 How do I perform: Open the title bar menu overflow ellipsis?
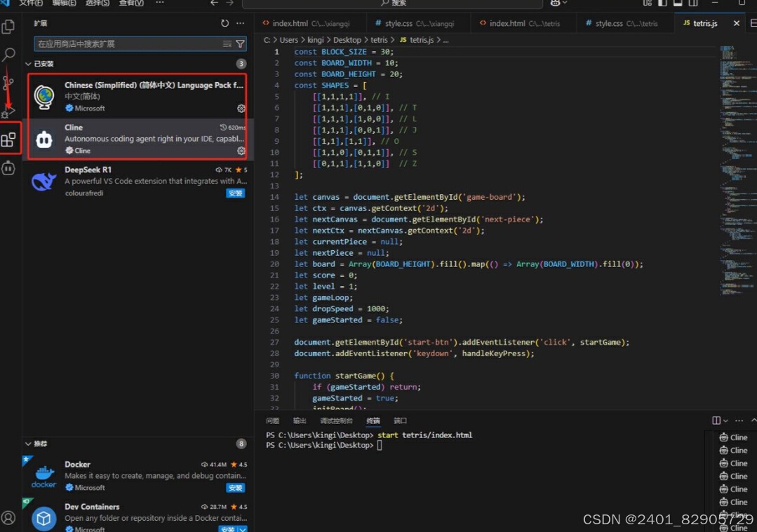pyautogui.click(x=160, y=3)
